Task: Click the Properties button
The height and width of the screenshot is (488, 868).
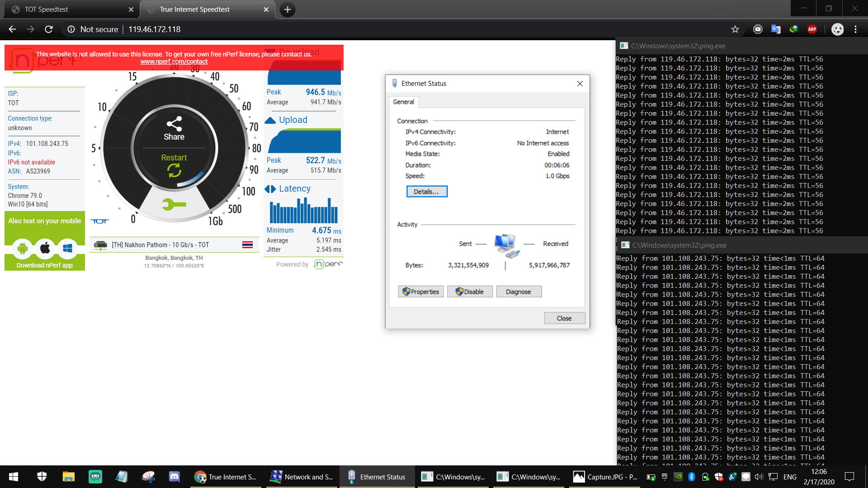Action: (x=420, y=292)
